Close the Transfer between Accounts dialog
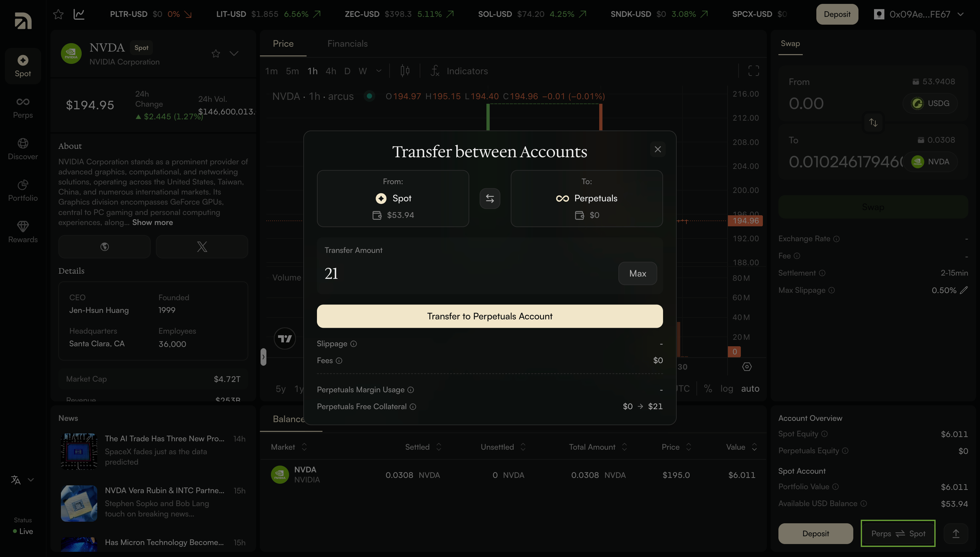Screen dimensions: 980x557 (x=658, y=149)
